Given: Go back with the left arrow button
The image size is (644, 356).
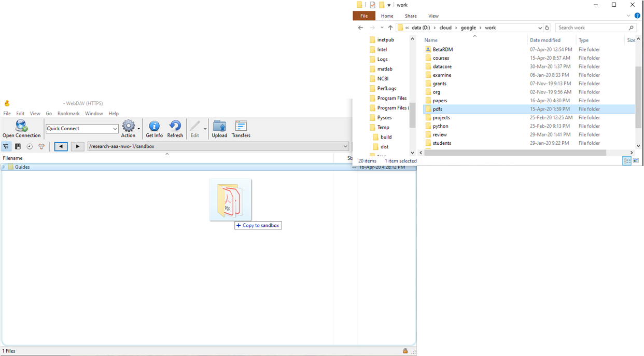Looking at the screenshot, I should [x=61, y=146].
